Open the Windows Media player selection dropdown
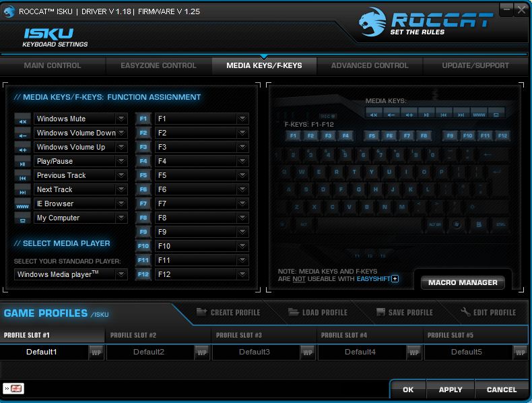Screen dimensions: 532x403 coord(121,274)
